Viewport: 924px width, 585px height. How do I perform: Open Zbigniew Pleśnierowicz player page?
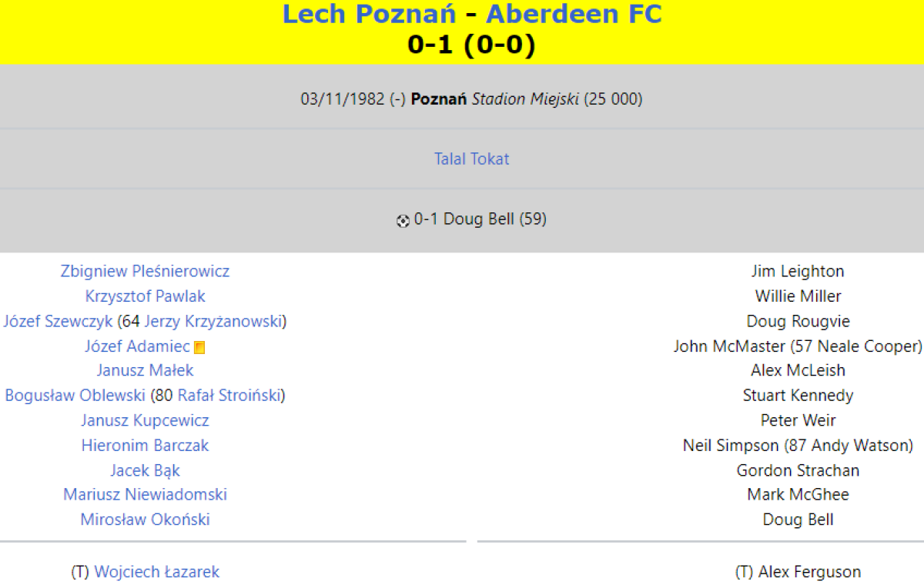click(x=145, y=272)
